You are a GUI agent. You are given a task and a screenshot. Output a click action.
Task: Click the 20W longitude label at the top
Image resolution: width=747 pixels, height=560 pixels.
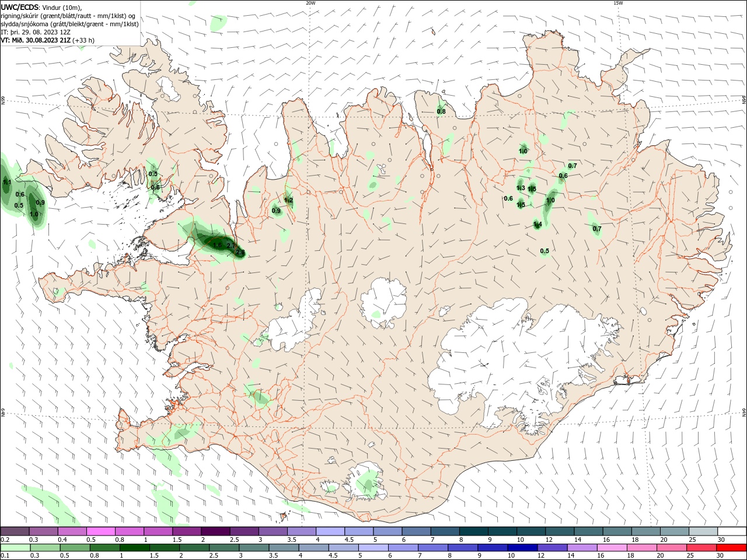[310, 3]
